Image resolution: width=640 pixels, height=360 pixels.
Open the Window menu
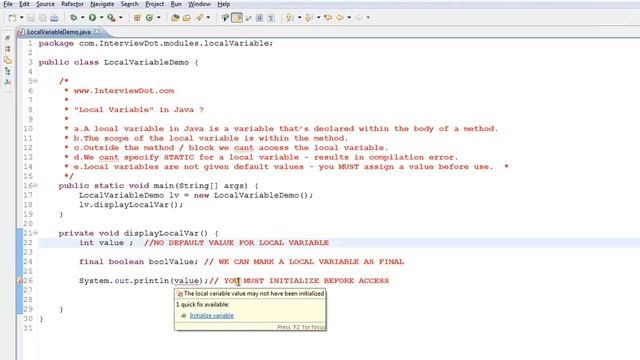(200, 4)
